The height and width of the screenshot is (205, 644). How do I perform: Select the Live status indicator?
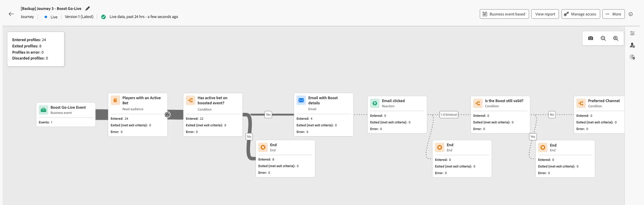point(51,17)
